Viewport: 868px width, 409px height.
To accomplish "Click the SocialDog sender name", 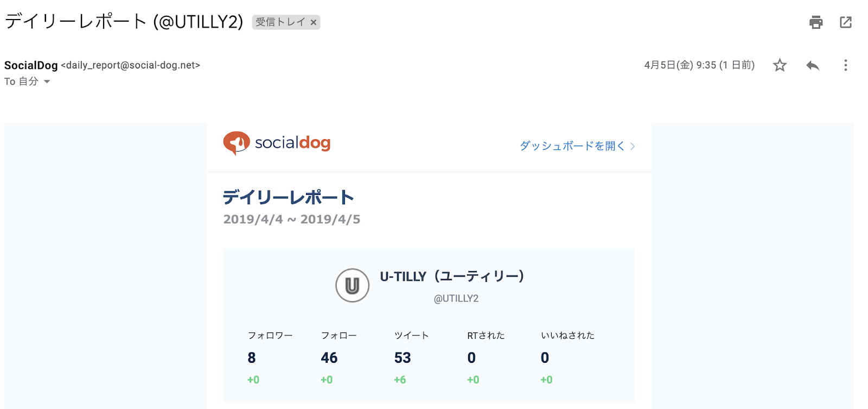I will point(31,65).
